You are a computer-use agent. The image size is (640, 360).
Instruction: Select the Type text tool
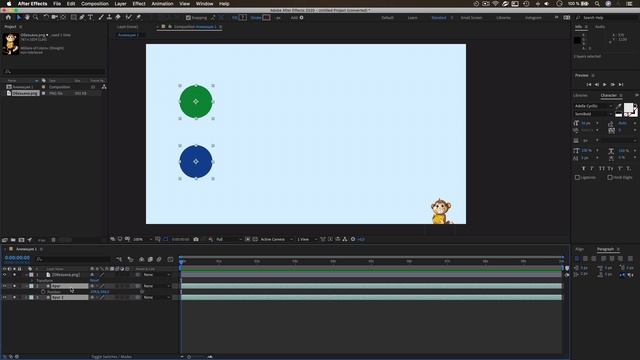pos(91,18)
